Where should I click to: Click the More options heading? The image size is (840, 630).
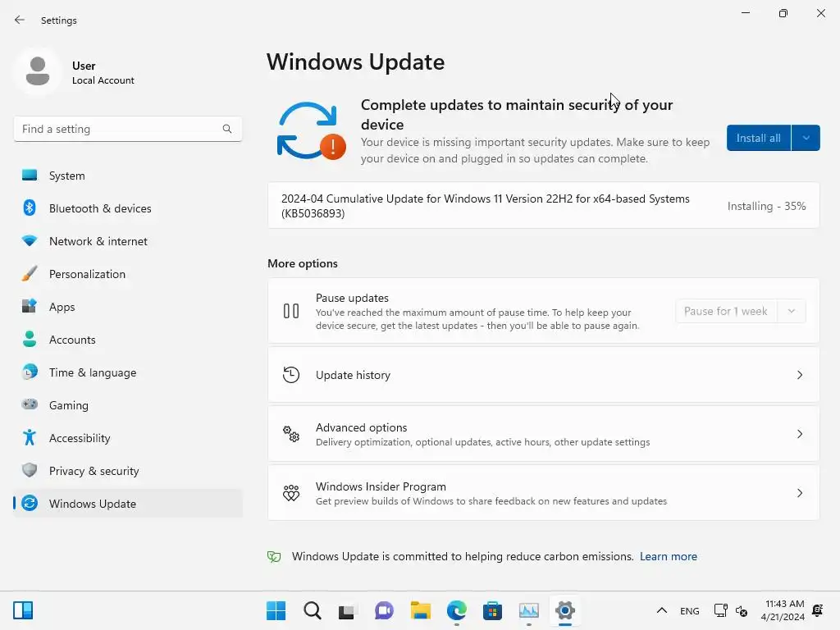click(303, 263)
